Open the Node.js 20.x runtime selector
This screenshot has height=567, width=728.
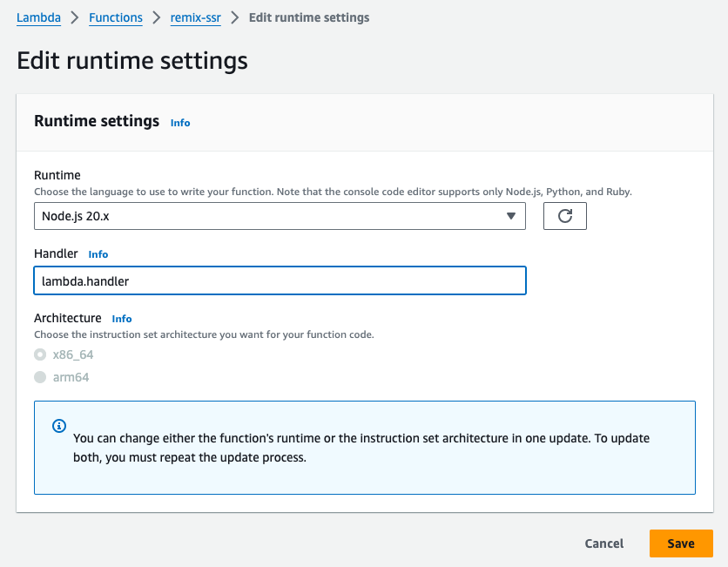click(x=280, y=215)
